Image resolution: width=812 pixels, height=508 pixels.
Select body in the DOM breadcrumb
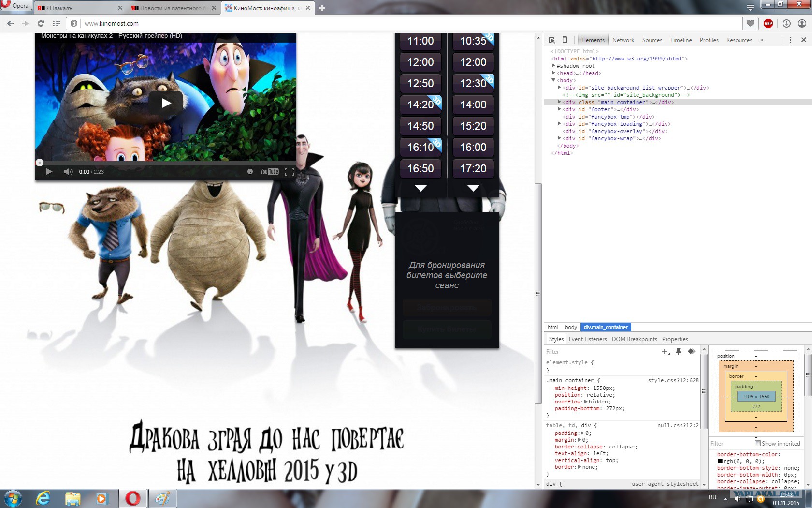click(571, 327)
